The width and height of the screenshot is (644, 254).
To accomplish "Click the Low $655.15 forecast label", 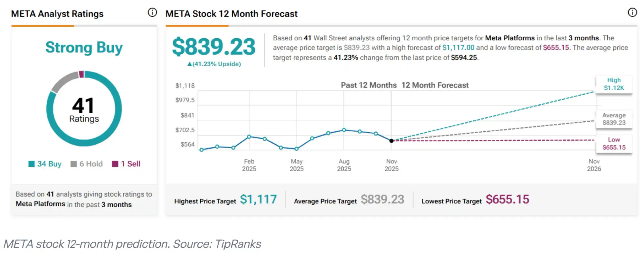I will tap(614, 144).
